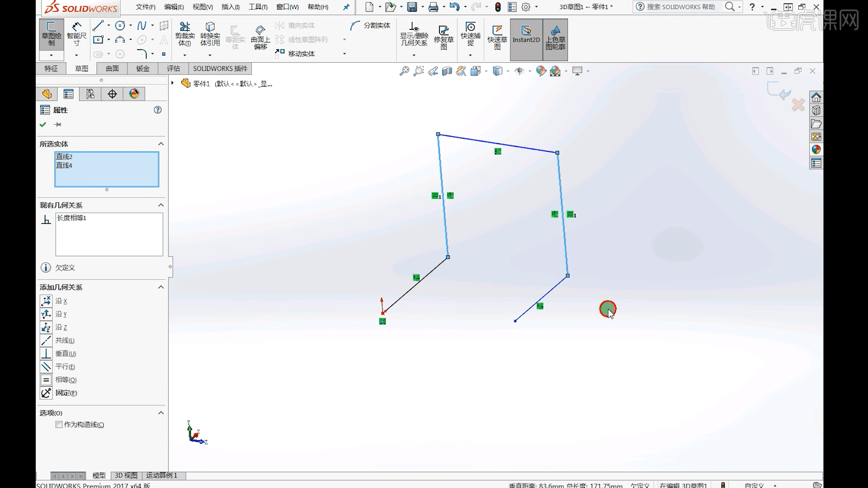Confirm properties with the green checkmark
Viewport: 868px width, 488px height.
(x=43, y=125)
